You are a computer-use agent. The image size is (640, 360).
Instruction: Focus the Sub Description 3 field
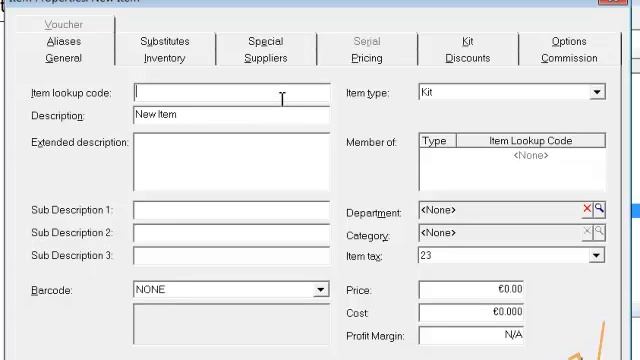[231, 256]
